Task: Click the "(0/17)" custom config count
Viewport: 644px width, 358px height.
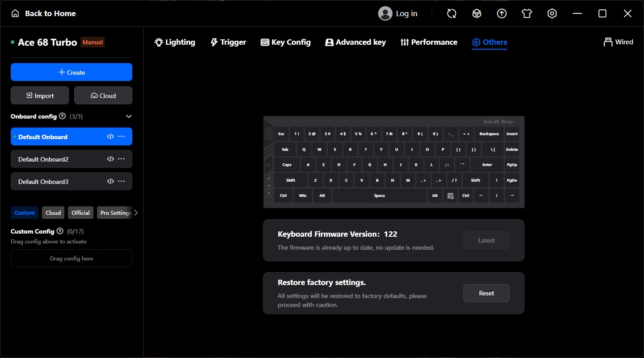Action: (75, 231)
